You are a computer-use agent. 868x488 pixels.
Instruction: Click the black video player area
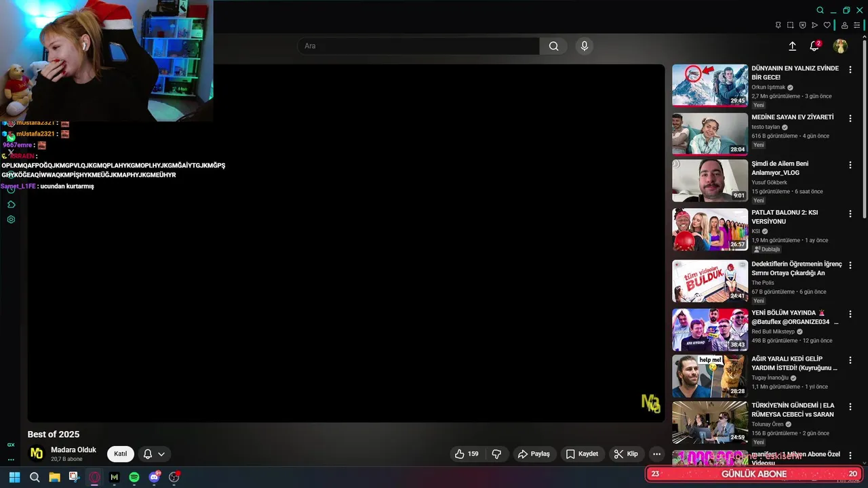pyautogui.click(x=346, y=243)
